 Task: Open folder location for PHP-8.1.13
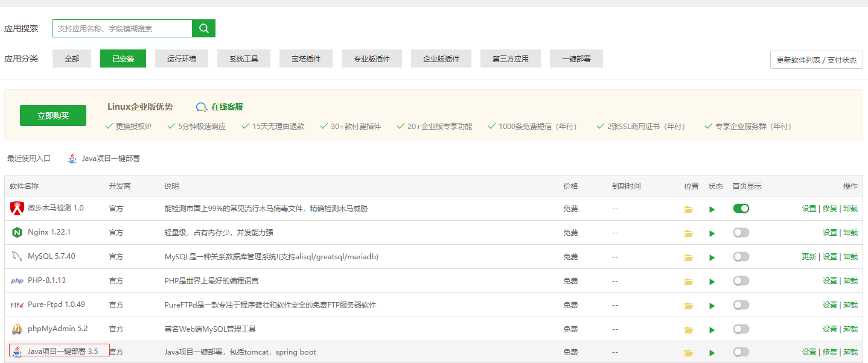coord(689,282)
